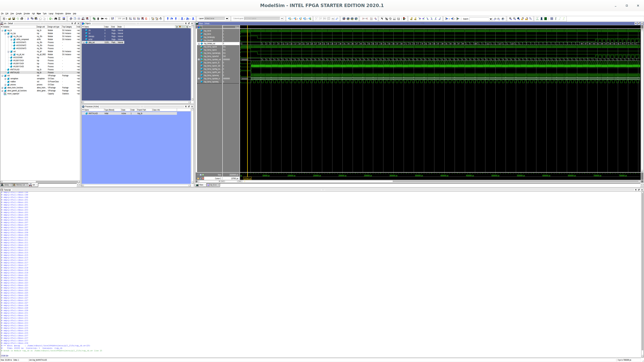Save using the floppy disk toolbar icon
This screenshot has width=644, height=362.
(14, 19)
